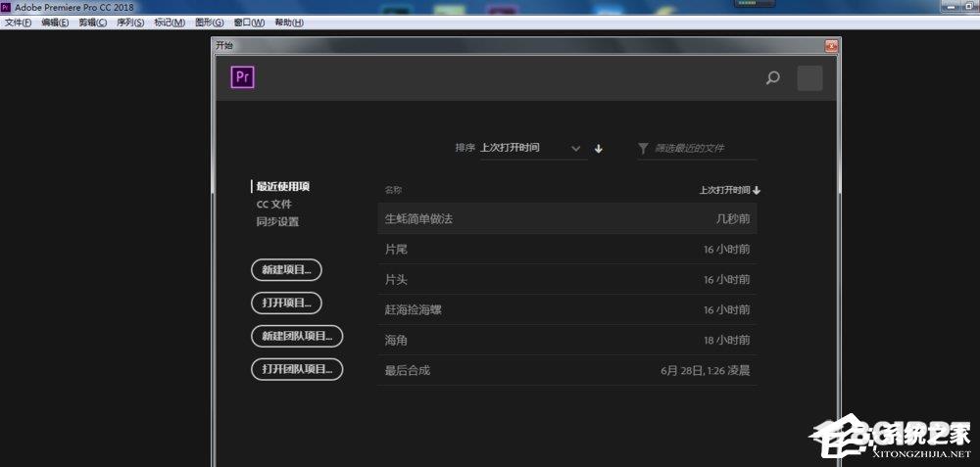Open the 标记(M) menu
This screenshot has height=467, width=980.
point(170,23)
